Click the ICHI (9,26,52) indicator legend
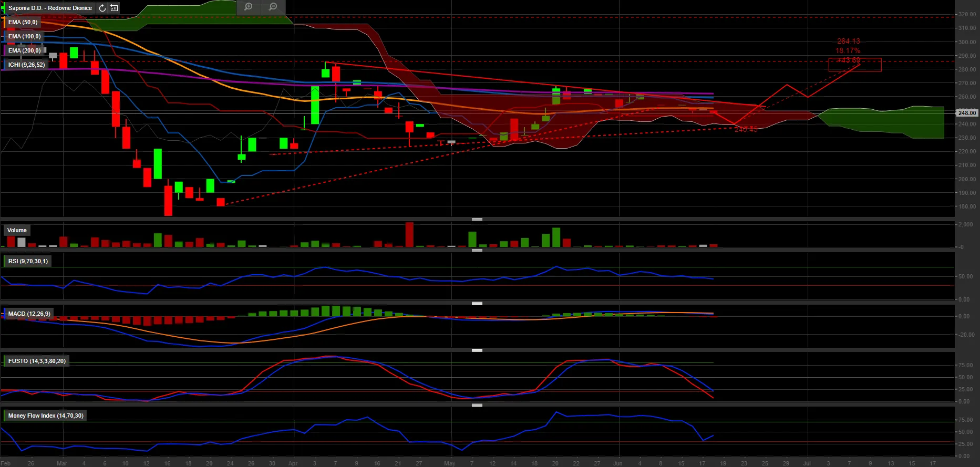This screenshot has height=467, width=980. pyautogui.click(x=26, y=65)
